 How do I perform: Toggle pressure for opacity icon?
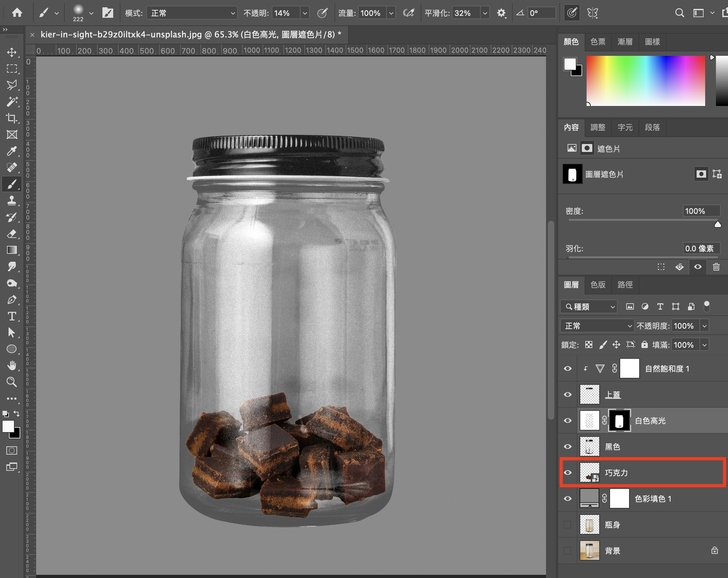click(322, 13)
